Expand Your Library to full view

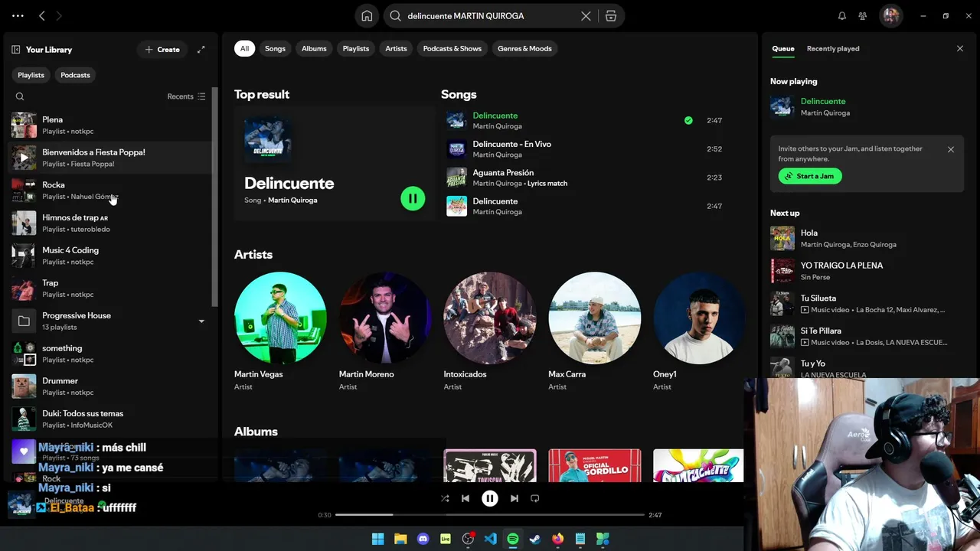[x=201, y=50]
